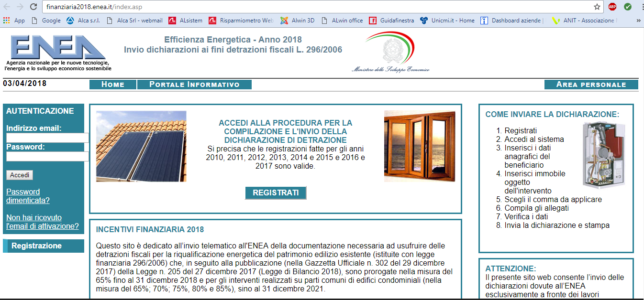Open the ABP adblock extension icon

(612, 7)
